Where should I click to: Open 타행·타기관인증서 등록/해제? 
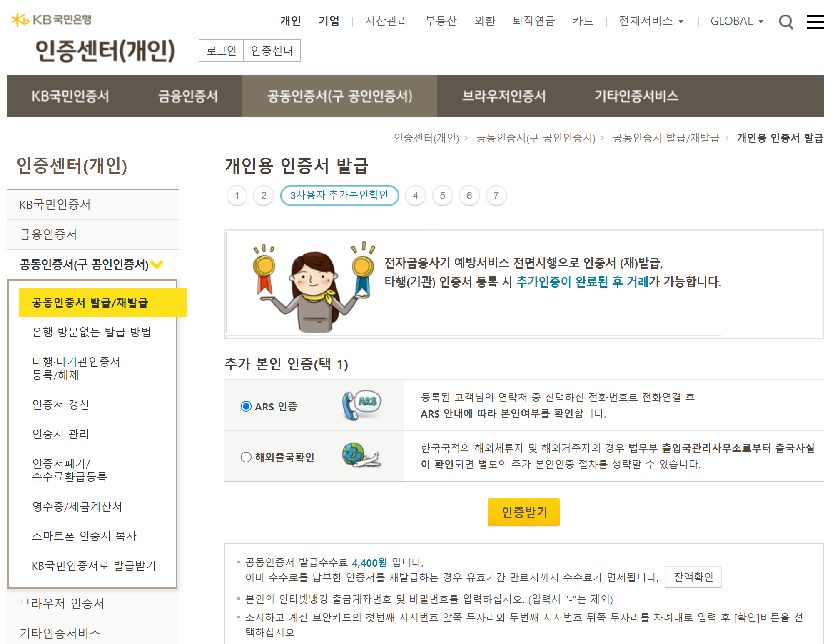[x=76, y=368]
